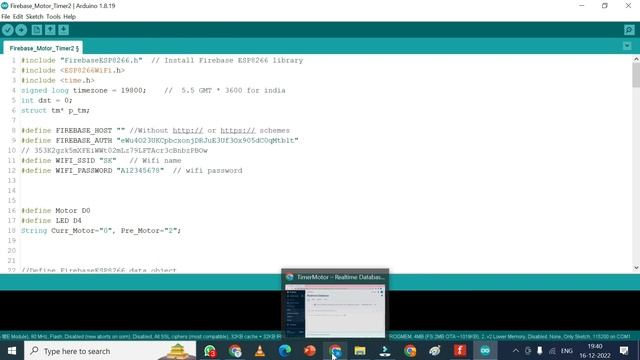The height and width of the screenshot is (360, 640).
Task: Click the 'ESP8266WiFi' include text
Action: click(88, 70)
